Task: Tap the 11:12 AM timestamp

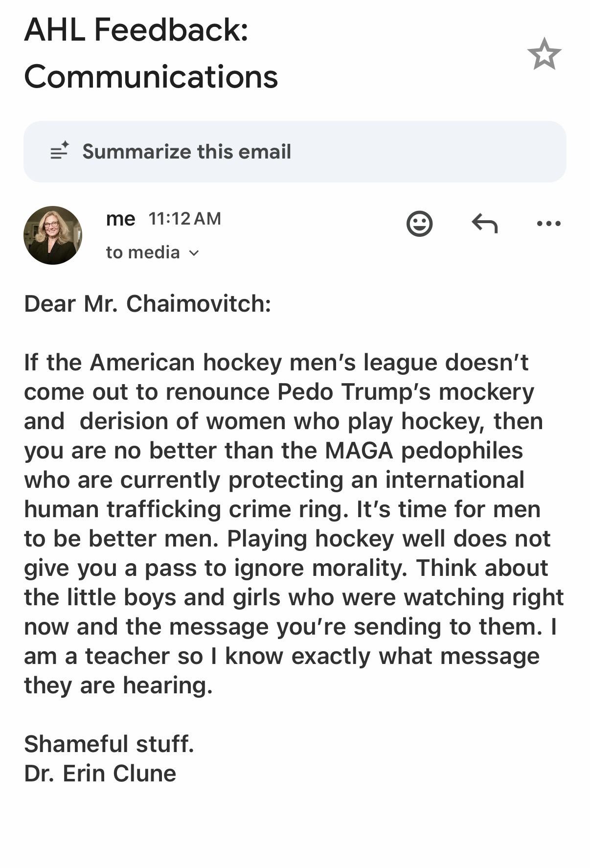Action: point(184,219)
